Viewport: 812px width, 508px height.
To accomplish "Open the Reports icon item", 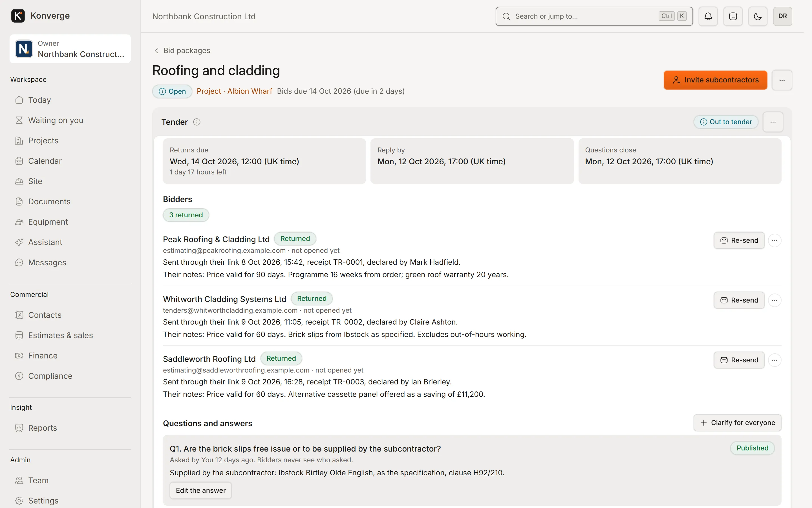I will coord(70,428).
